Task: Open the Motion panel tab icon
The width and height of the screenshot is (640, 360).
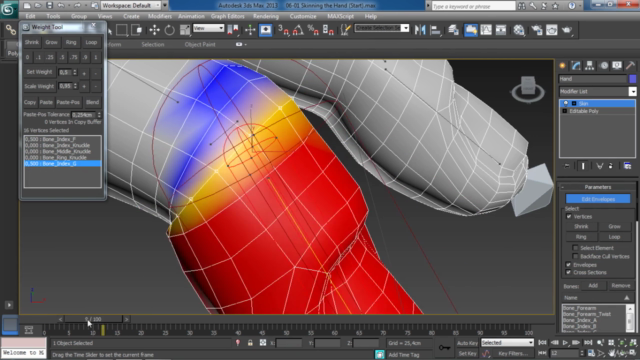Action: coord(604,65)
